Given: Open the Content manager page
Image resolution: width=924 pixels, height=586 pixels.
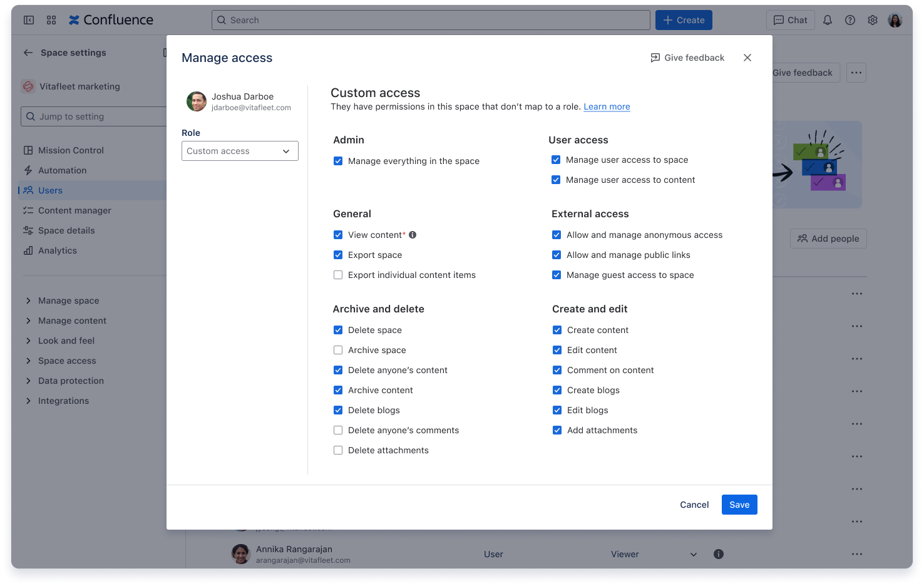Looking at the screenshot, I should coord(74,210).
